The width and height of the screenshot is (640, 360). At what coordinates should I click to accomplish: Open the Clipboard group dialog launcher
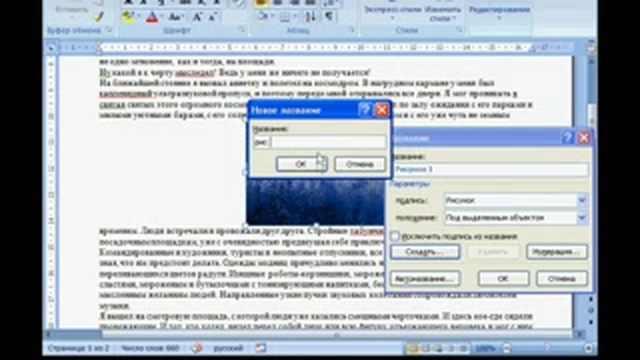pos(109,30)
